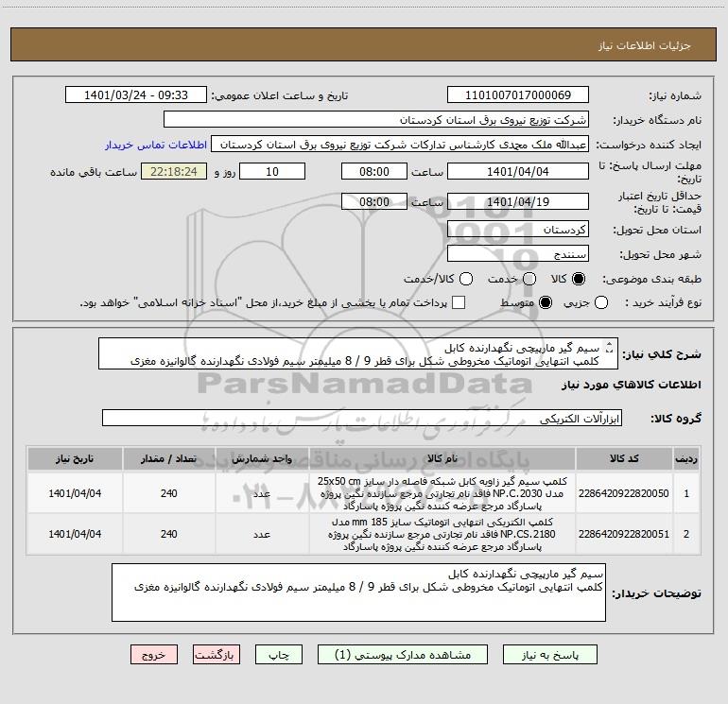Click the ایجاد کننده درخواست field
The height and width of the screenshot is (704, 728).
(400, 144)
